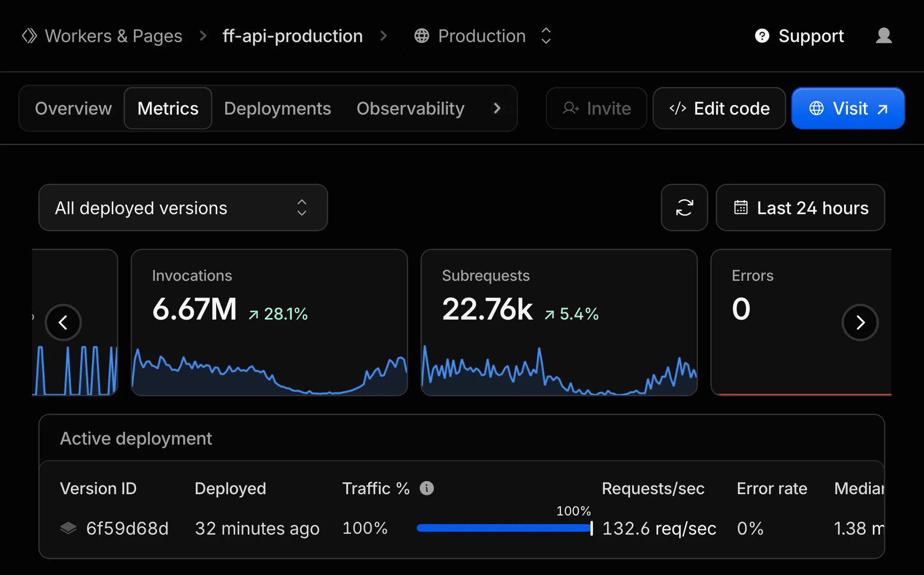Click the Requests/sec column header
924x575 pixels.
point(653,488)
